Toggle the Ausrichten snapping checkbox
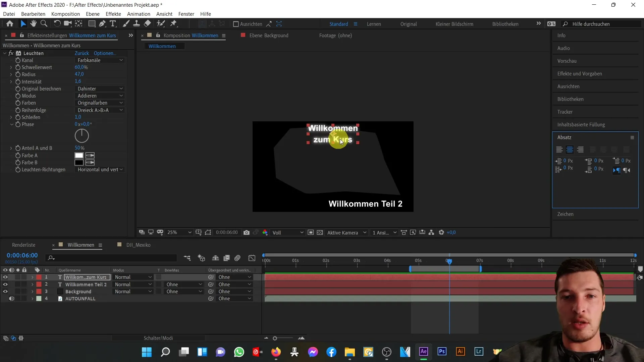 click(x=236, y=24)
